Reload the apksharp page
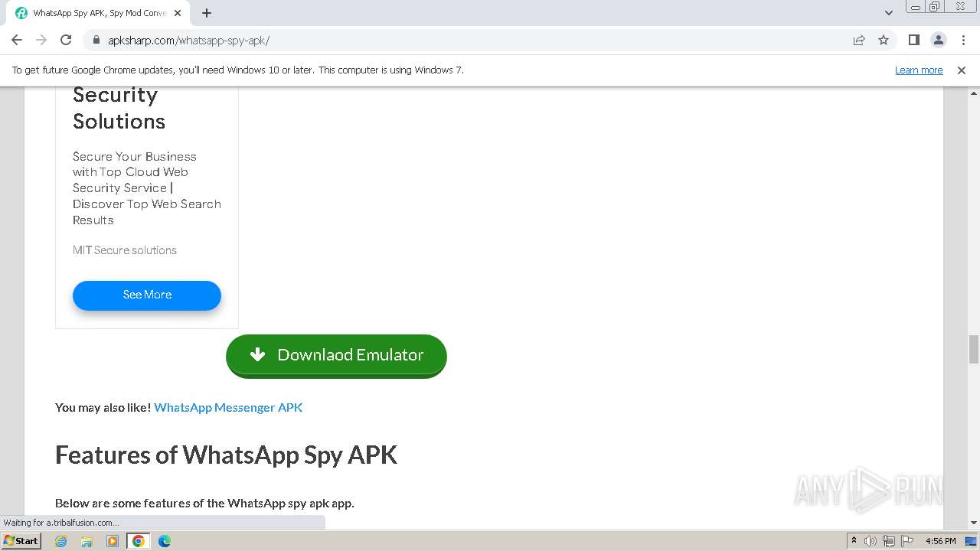Image resolution: width=980 pixels, height=551 pixels. click(66, 40)
